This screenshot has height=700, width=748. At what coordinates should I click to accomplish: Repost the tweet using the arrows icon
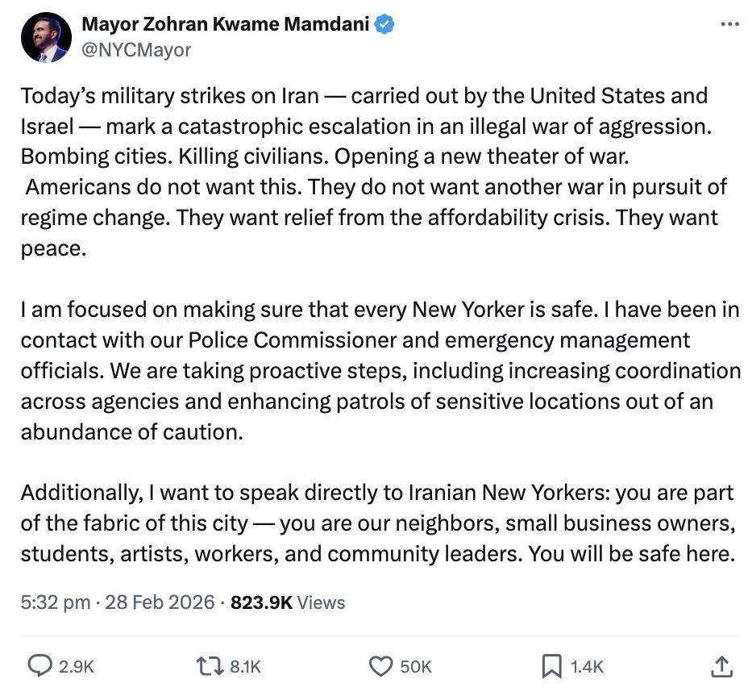point(210,665)
